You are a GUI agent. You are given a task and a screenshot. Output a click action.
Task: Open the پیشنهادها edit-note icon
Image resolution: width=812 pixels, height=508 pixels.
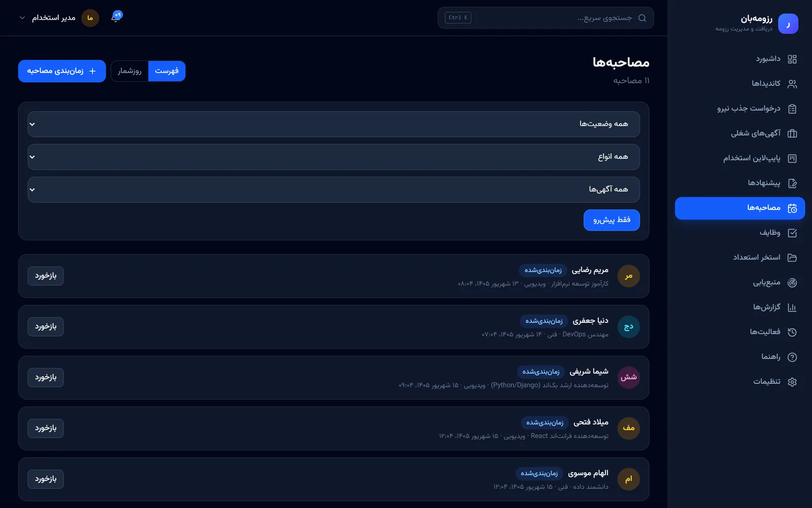point(792,183)
